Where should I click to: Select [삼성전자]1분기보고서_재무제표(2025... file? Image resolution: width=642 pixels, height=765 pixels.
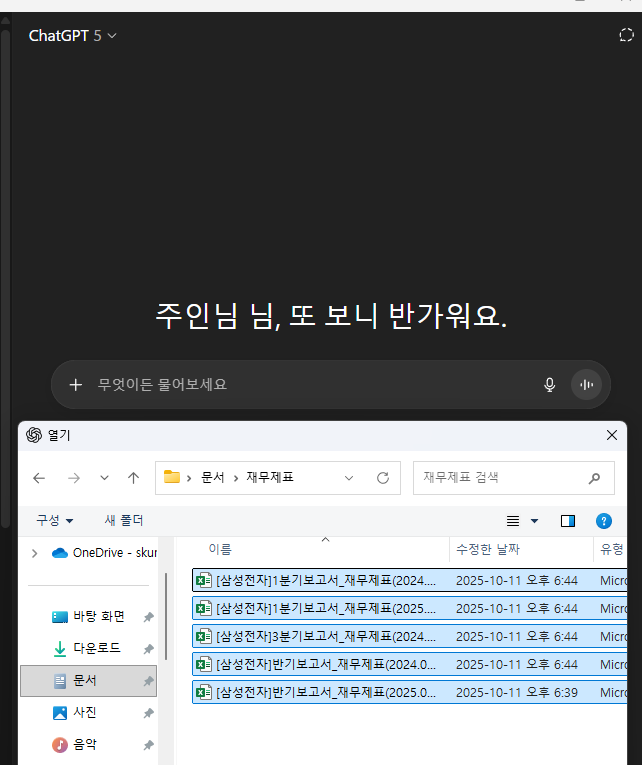(x=409, y=608)
